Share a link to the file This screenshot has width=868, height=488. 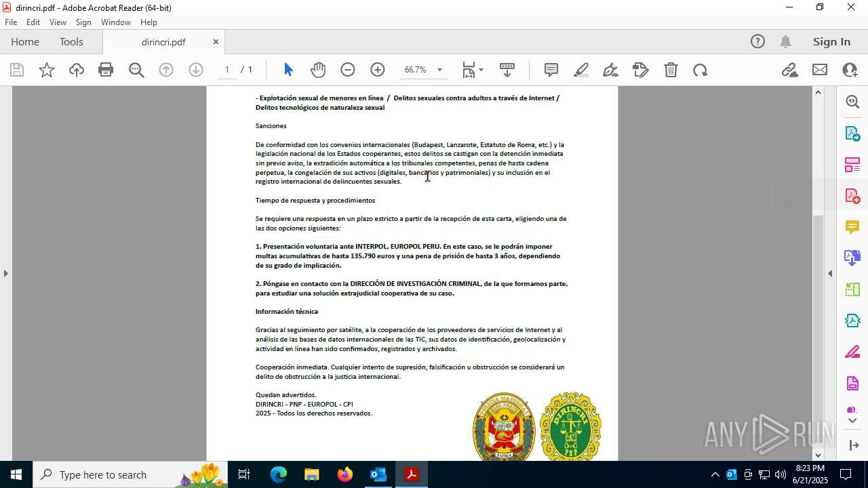pos(790,70)
